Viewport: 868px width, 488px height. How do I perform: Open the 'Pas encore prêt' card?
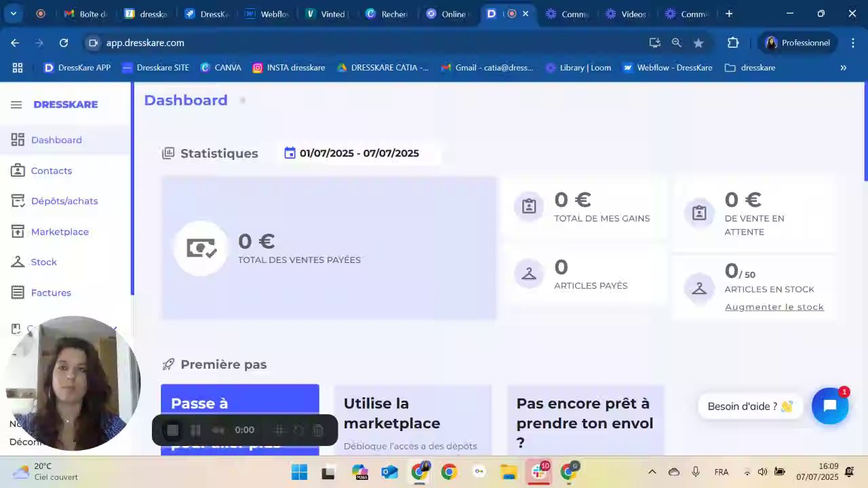[586, 420]
